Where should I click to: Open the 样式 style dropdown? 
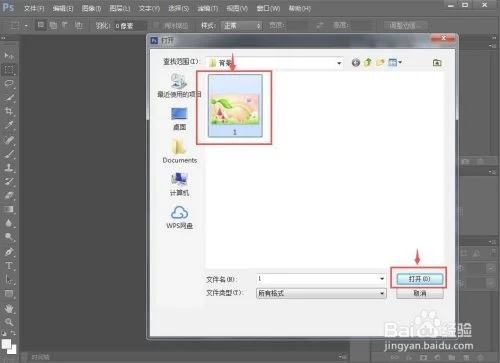pos(242,26)
